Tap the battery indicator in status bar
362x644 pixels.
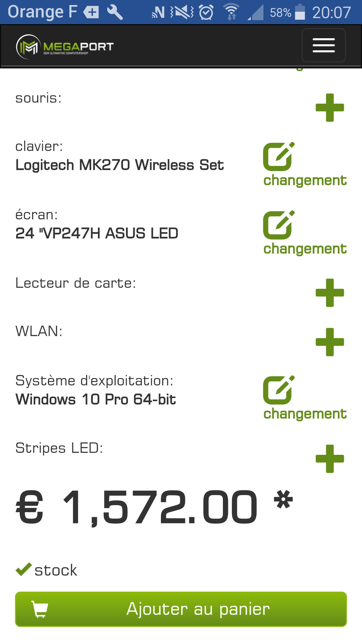click(300, 12)
